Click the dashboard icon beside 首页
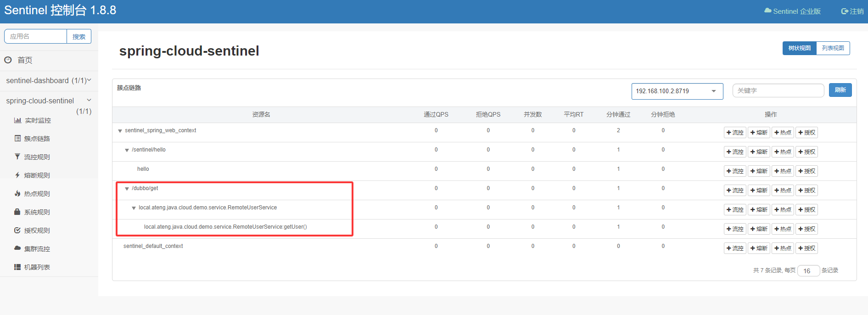The height and width of the screenshot is (315, 868). (8, 60)
